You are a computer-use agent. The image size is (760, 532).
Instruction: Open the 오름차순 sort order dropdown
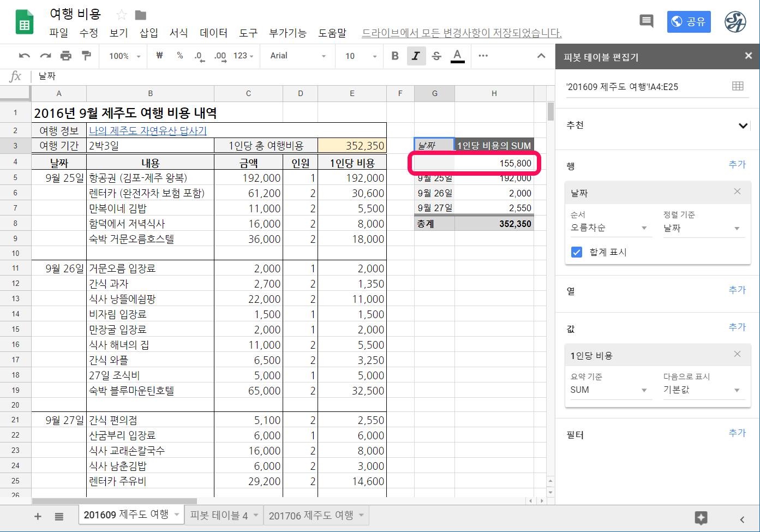(608, 228)
